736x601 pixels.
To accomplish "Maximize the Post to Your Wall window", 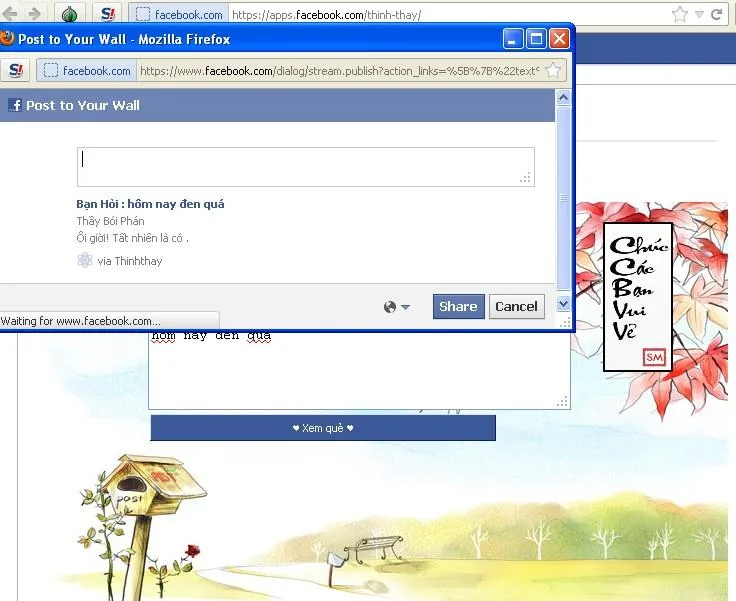I will tap(536, 39).
